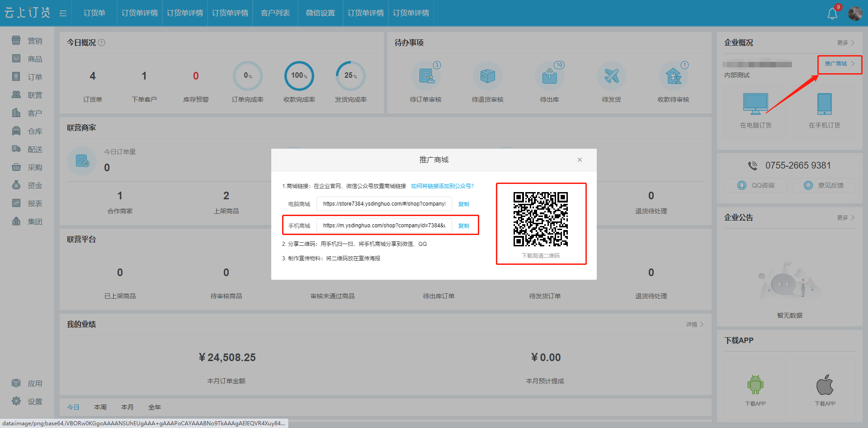Click the 上架商品 count 2
This screenshot has width=868, height=428.
pos(226,196)
